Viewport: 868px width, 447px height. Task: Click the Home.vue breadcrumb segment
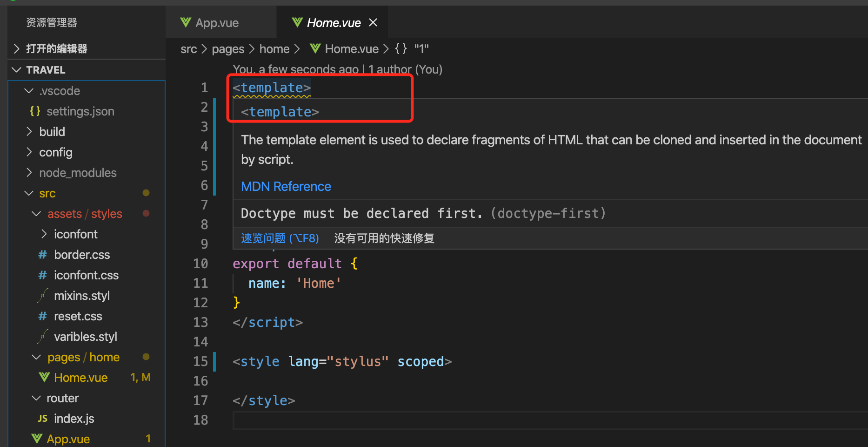click(352, 49)
